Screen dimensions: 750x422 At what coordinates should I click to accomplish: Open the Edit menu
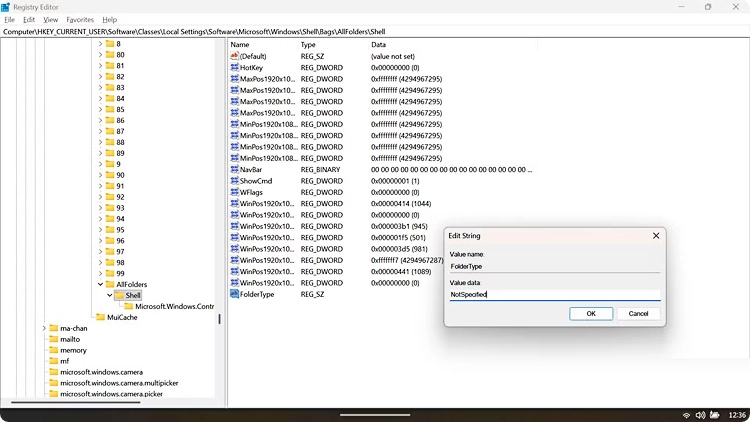coord(29,20)
